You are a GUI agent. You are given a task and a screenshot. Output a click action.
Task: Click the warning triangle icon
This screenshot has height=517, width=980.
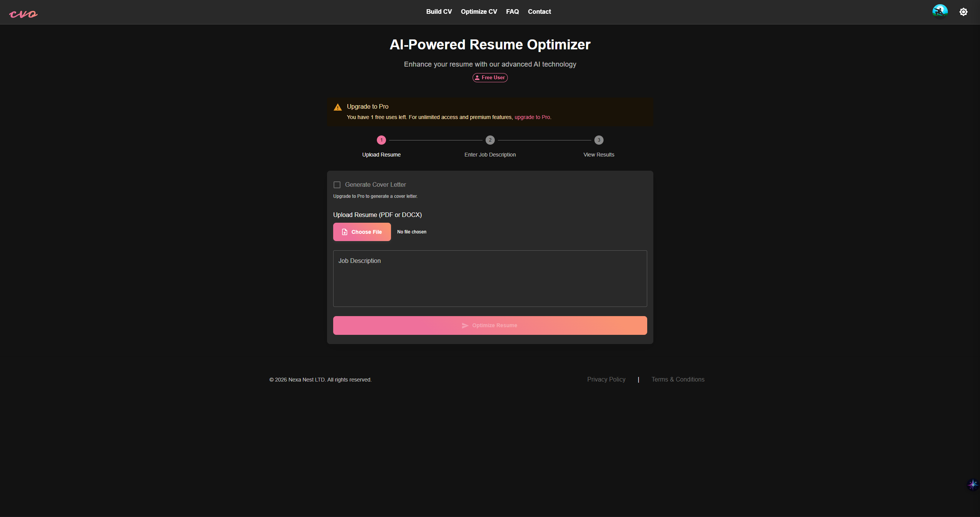pos(337,107)
